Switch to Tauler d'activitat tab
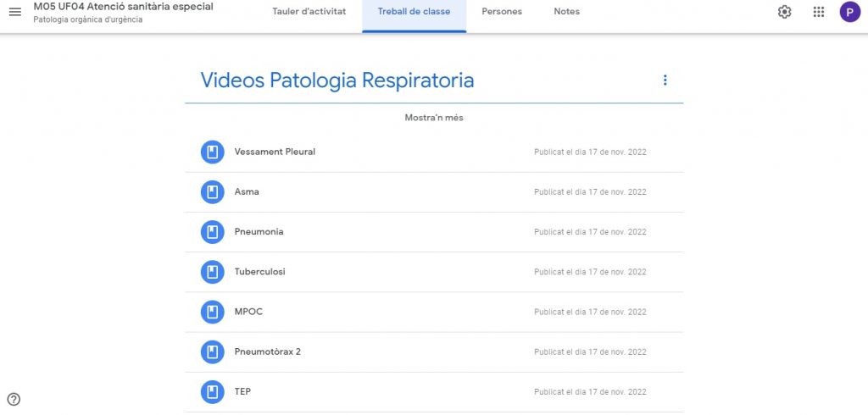Screen dimensions: 868x415 pos(309,12)
